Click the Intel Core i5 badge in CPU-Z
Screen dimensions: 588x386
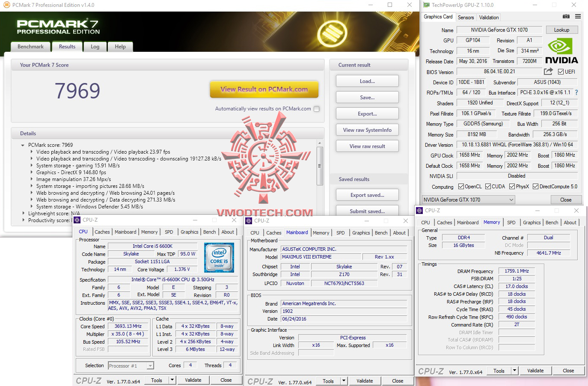pos(219,257)
